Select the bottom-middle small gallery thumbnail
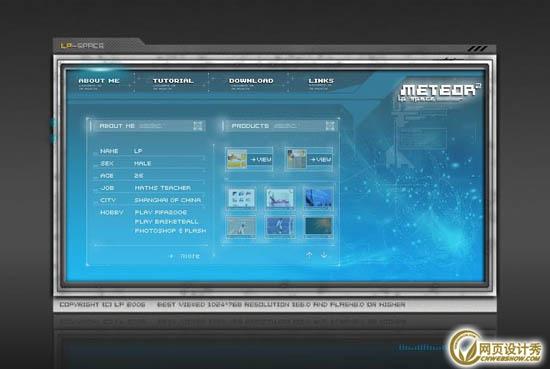 point(280,226)
